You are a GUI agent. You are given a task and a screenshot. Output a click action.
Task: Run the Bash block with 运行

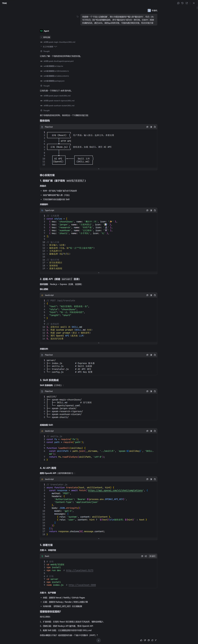[x=152, y=556]
